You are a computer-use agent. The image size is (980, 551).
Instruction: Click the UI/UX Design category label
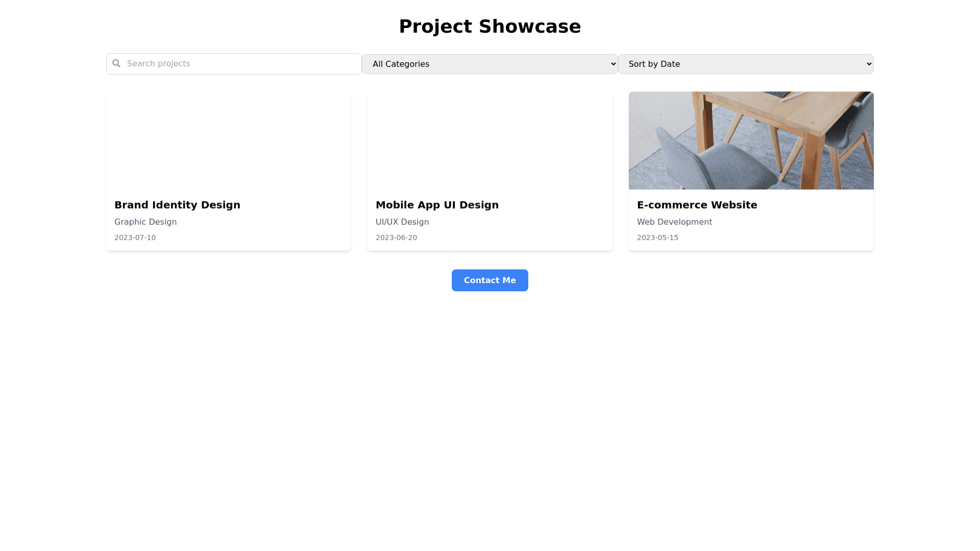coord(402,222)
